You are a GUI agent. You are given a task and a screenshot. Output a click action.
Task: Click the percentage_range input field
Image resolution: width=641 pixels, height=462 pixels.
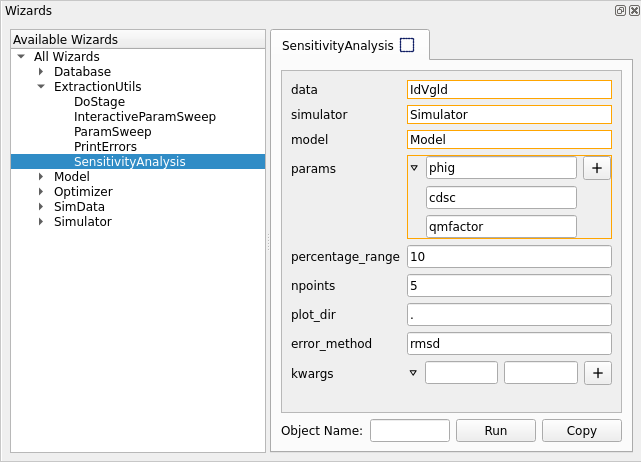(x=509, y=257)
